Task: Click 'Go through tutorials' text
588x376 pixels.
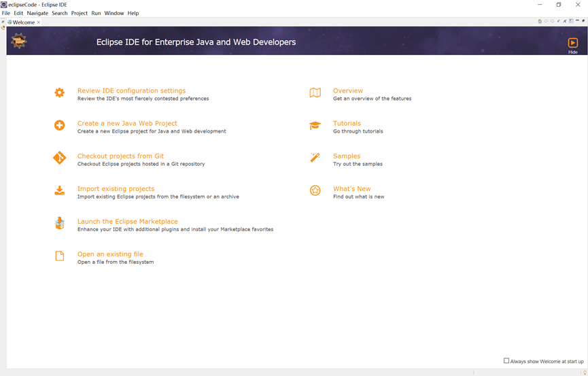Action: point(358,131)
